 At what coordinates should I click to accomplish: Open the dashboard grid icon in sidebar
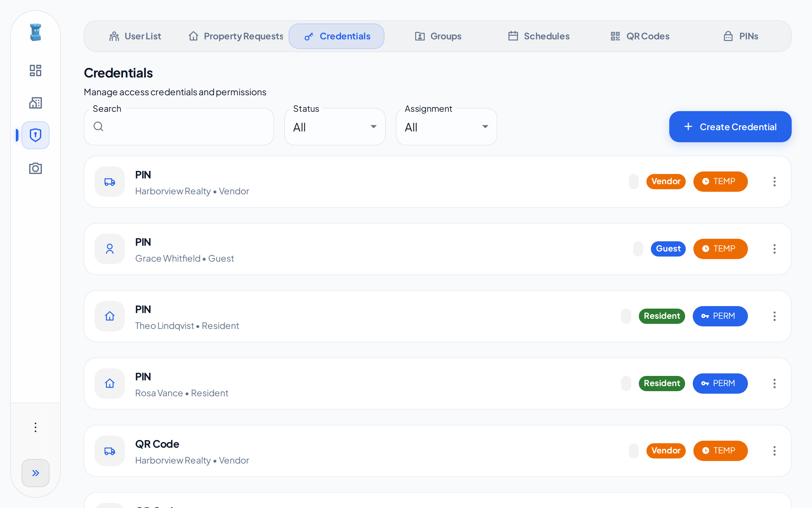pyautogui.click(x=36, y=70)
